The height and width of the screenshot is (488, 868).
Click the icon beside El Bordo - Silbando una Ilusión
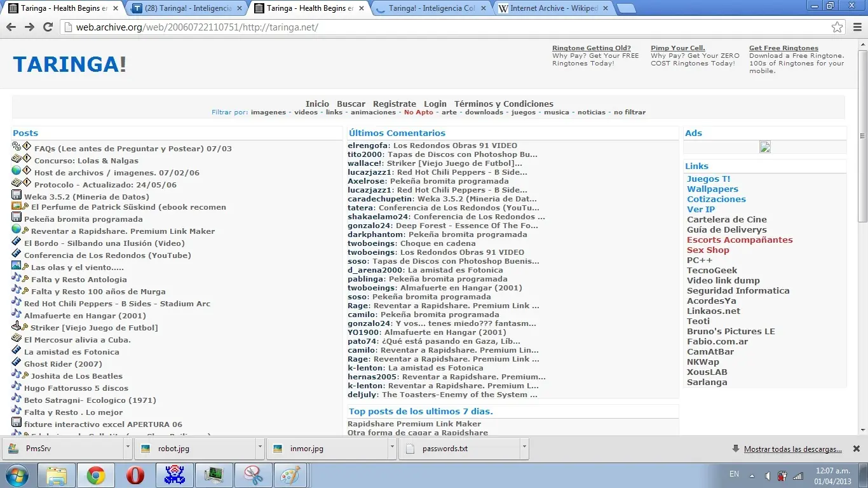point(17,241)
